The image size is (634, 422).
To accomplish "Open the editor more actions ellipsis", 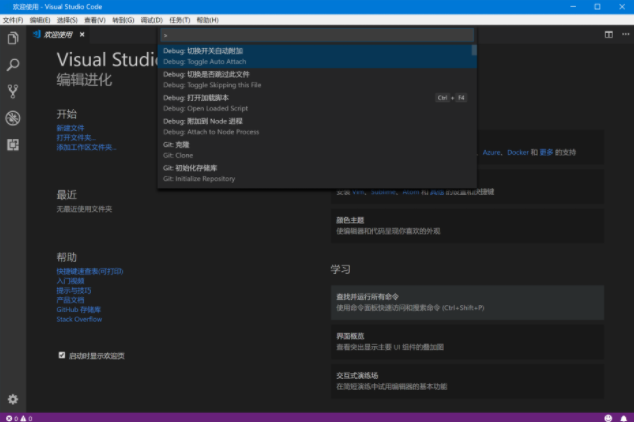I will click(x=626, y=35).
